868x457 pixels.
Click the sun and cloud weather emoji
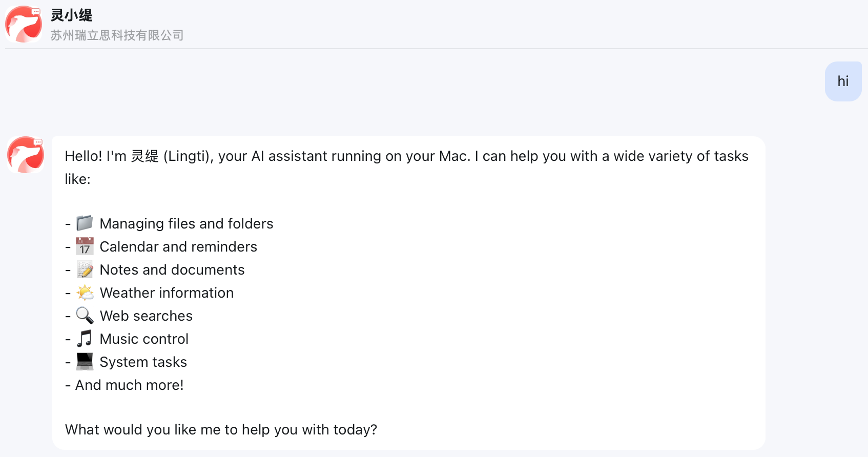click(85, 293)
